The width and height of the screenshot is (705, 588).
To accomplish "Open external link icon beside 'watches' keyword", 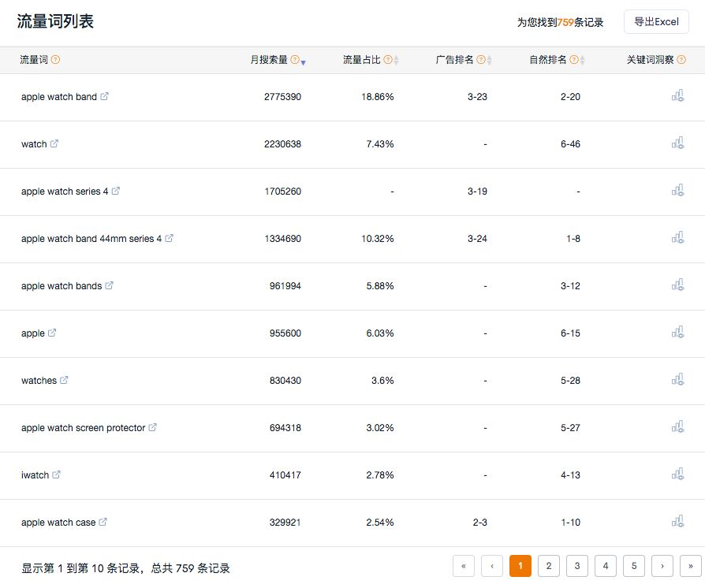I will tap(64, 380).
